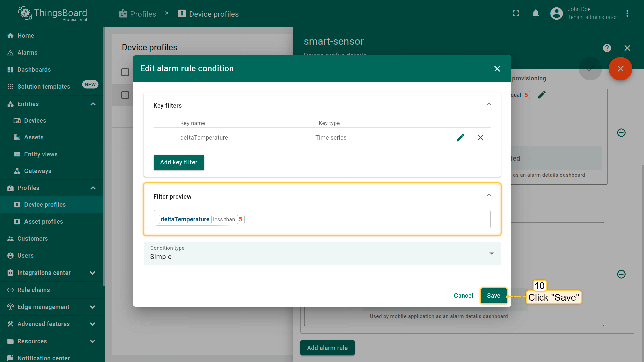Open Rule chains in sidebar
The image size is (644, 362).
point(34,290)
